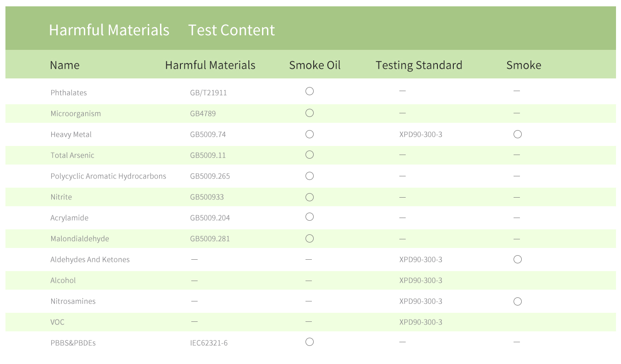Click the Smoke circle in Nitrosamines row
Screen dimensions: 621x364
518,301
